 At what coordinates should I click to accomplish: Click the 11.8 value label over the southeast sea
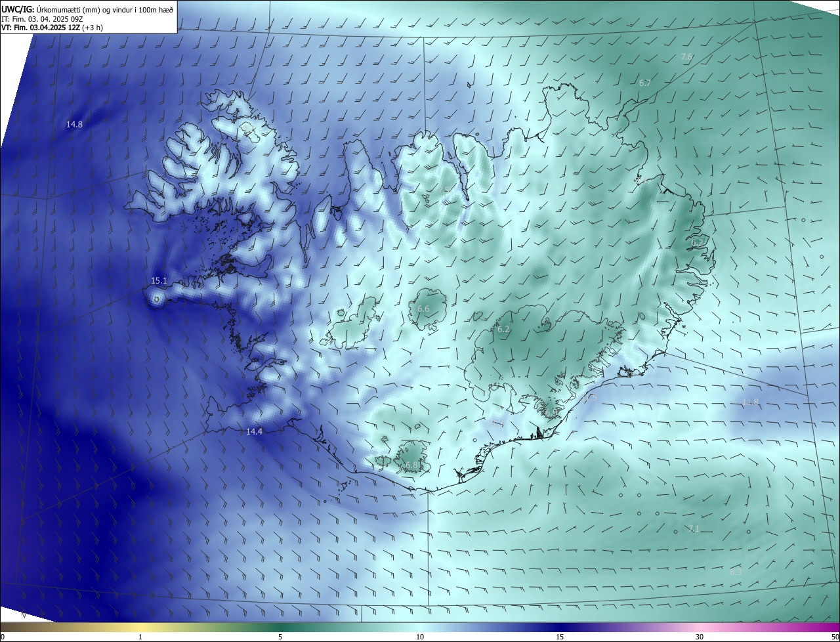pyautogui.click(x=750, y=402)
